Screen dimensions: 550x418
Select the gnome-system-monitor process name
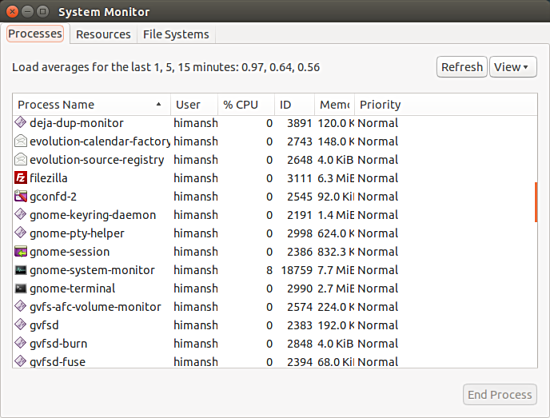(x=92, y=270)
